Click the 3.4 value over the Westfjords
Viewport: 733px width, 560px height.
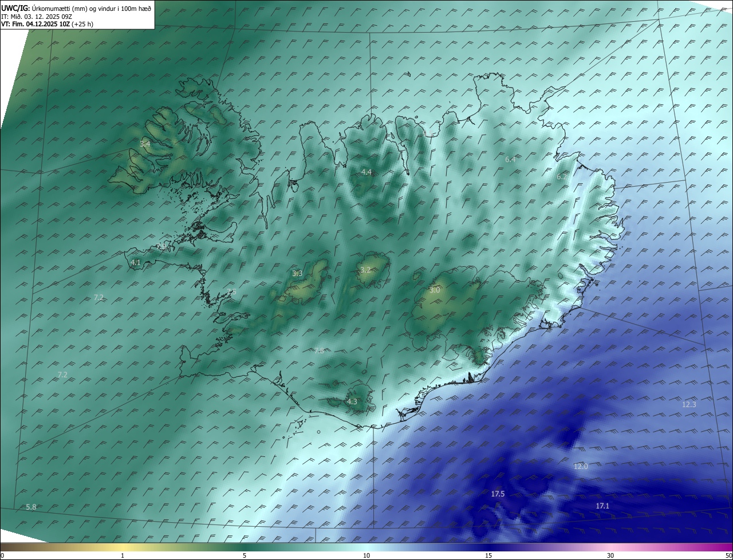pyautogui.click(x=145, y=144)
